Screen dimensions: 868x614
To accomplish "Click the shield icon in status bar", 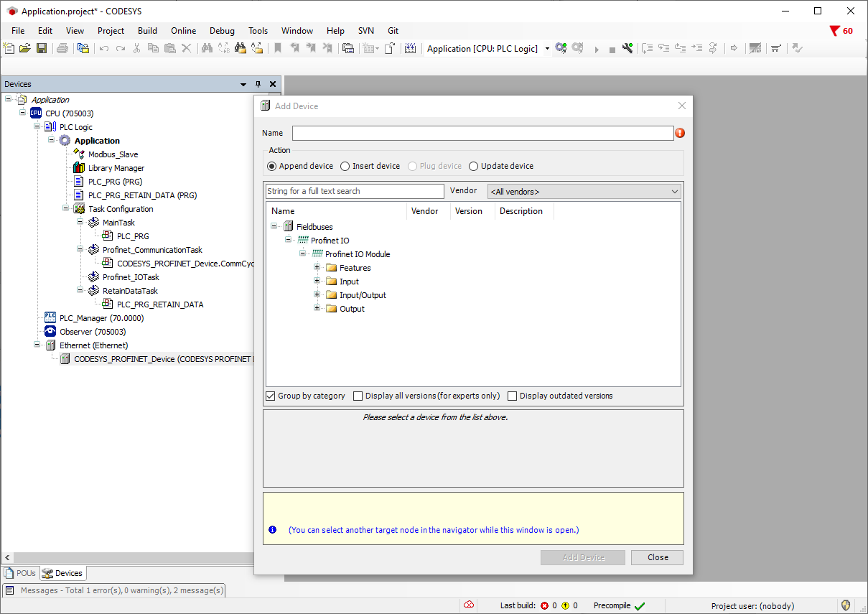I will tap(846, 605).
